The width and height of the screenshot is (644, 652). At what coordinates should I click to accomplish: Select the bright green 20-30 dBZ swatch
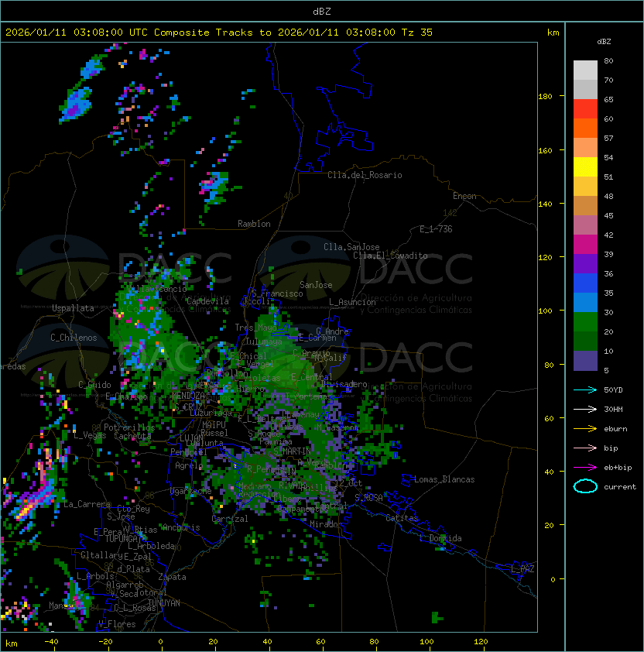point(585,322)
